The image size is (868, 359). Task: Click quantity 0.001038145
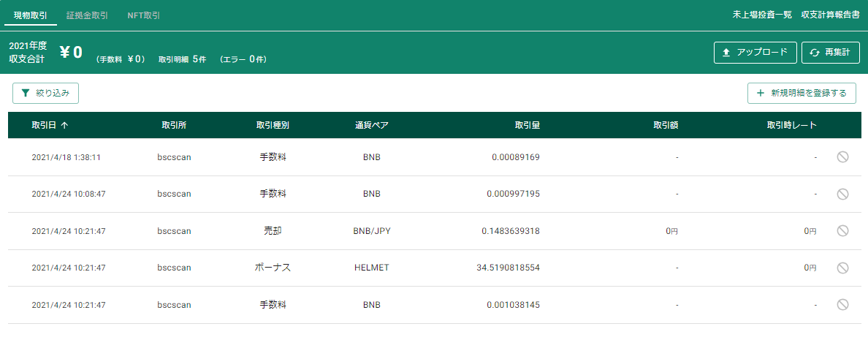click(x=513, y=305)
